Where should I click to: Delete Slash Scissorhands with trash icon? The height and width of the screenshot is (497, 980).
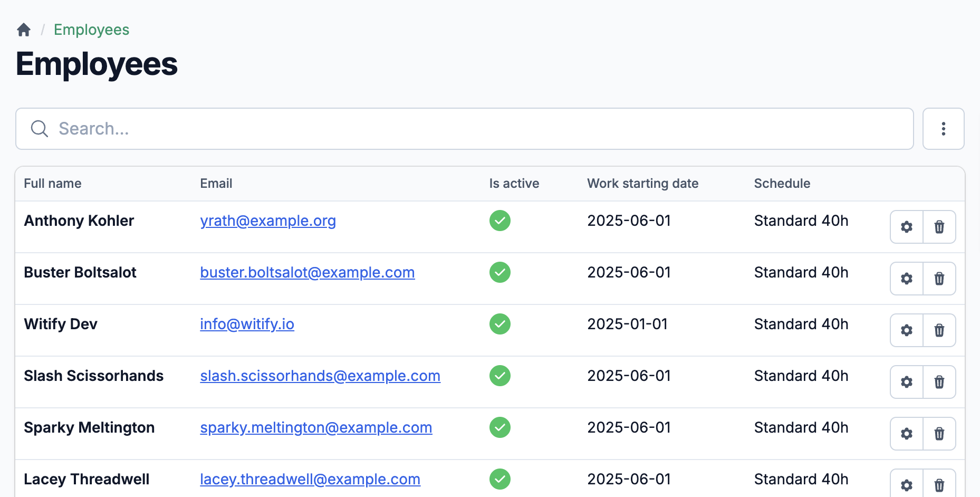click(939, 382)
